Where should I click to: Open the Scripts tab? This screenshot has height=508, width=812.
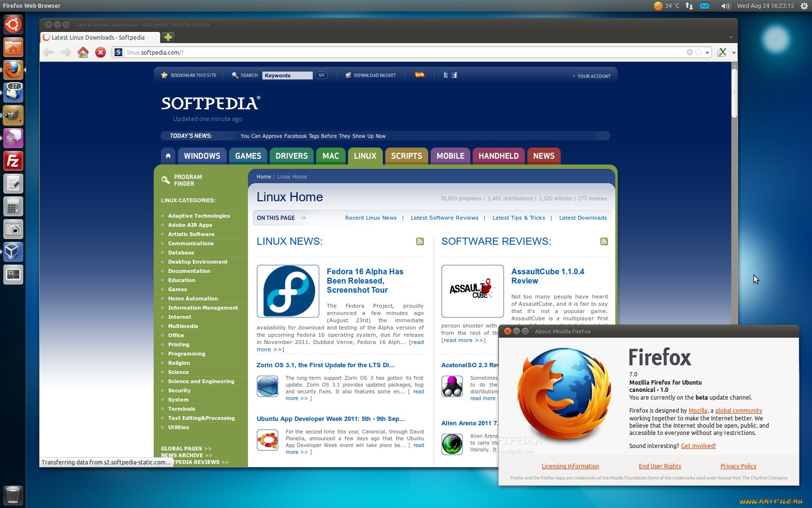click(406, 156)
